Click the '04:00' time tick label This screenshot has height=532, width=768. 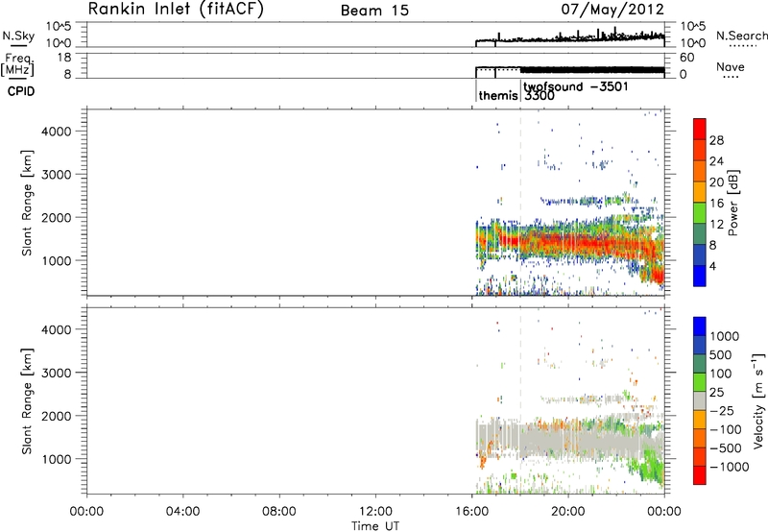point(182,512)
